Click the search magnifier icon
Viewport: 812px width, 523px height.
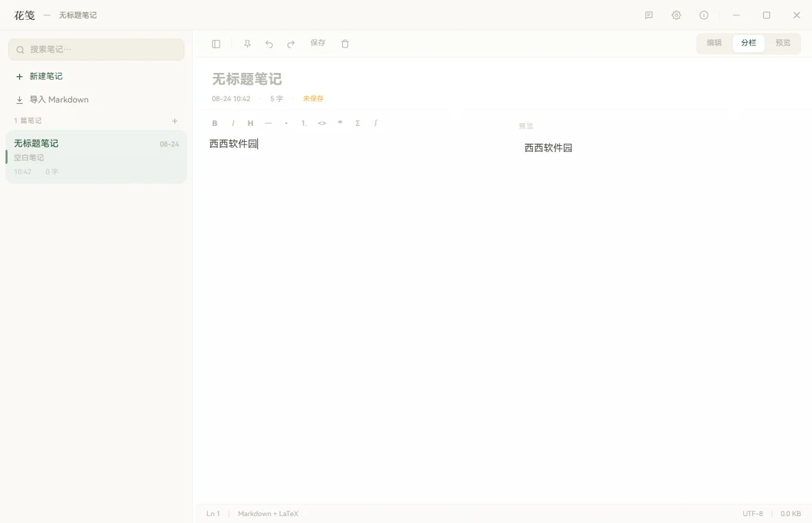point(20,50)
